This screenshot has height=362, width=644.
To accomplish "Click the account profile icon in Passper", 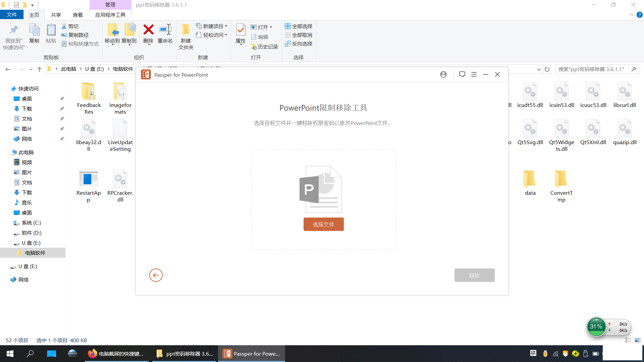I will tap(443, 74).
